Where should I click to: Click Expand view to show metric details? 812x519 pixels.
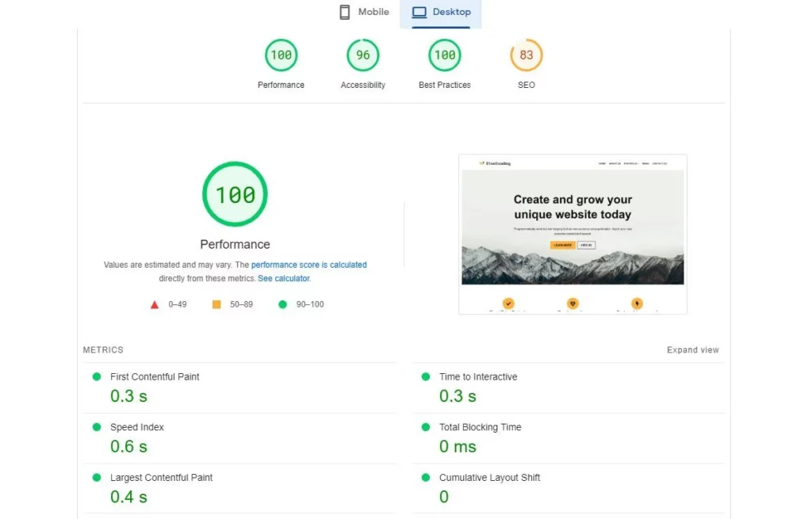pyautogui.click(x=692, y=349)
